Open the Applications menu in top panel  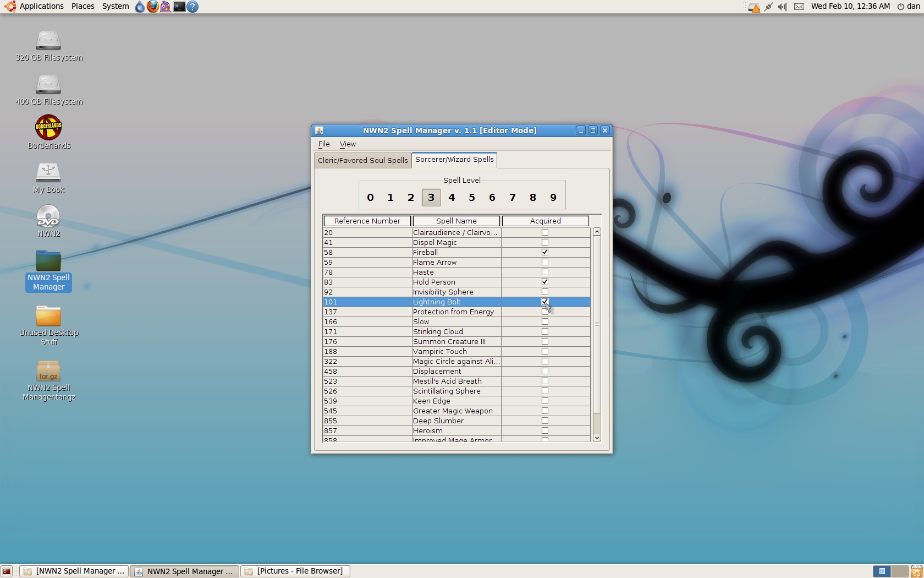(x=41, y=7)
